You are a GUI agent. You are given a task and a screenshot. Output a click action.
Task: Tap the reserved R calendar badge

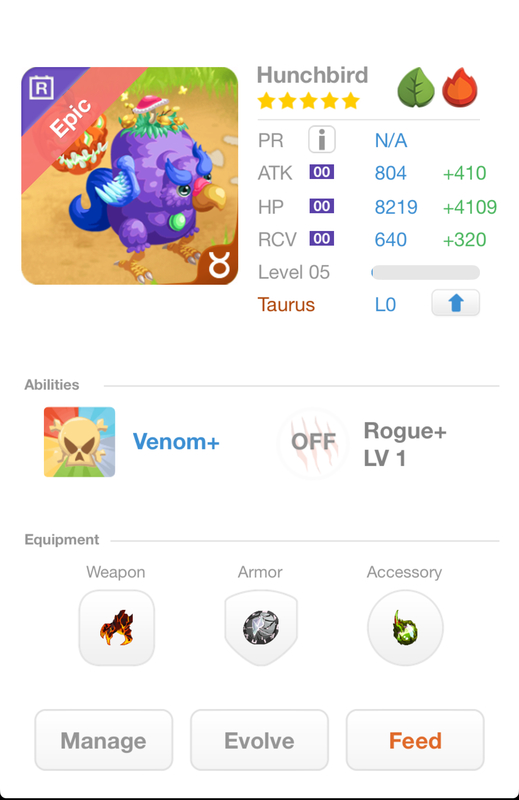click(x=41, y=88)
